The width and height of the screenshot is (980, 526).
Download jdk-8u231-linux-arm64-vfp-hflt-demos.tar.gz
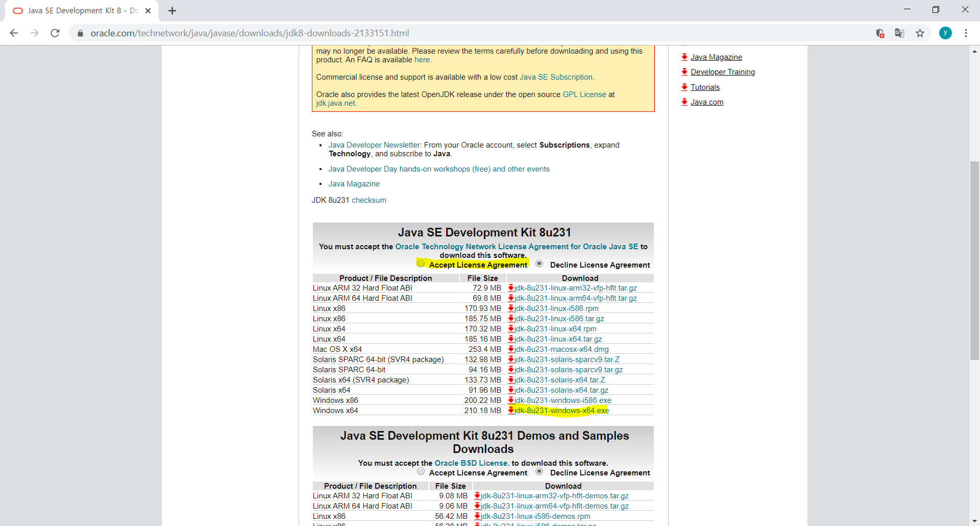click(x=554, y=506)
